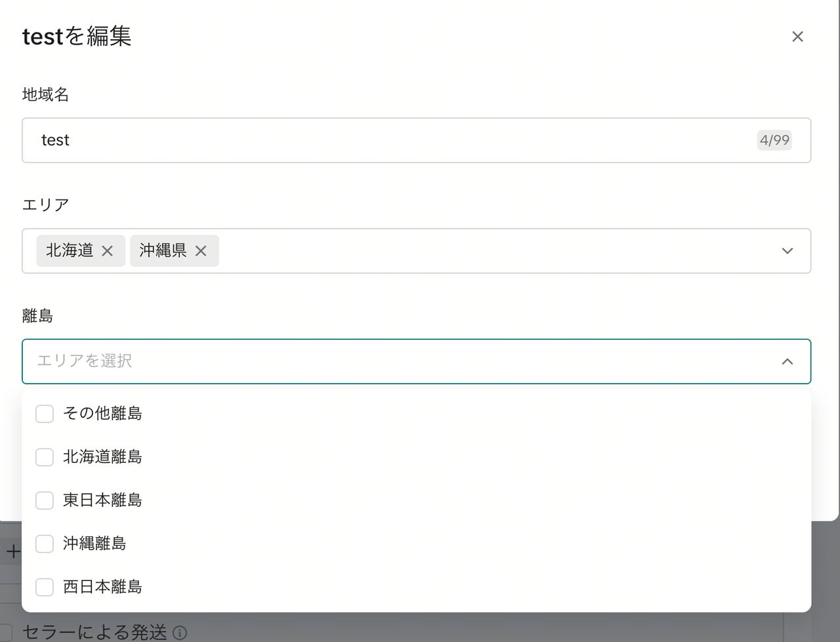Image resolution: width=840 pixels, height=642 pixels.
Task: Click the 4/99 character counter
Action: tap(774, 140)
